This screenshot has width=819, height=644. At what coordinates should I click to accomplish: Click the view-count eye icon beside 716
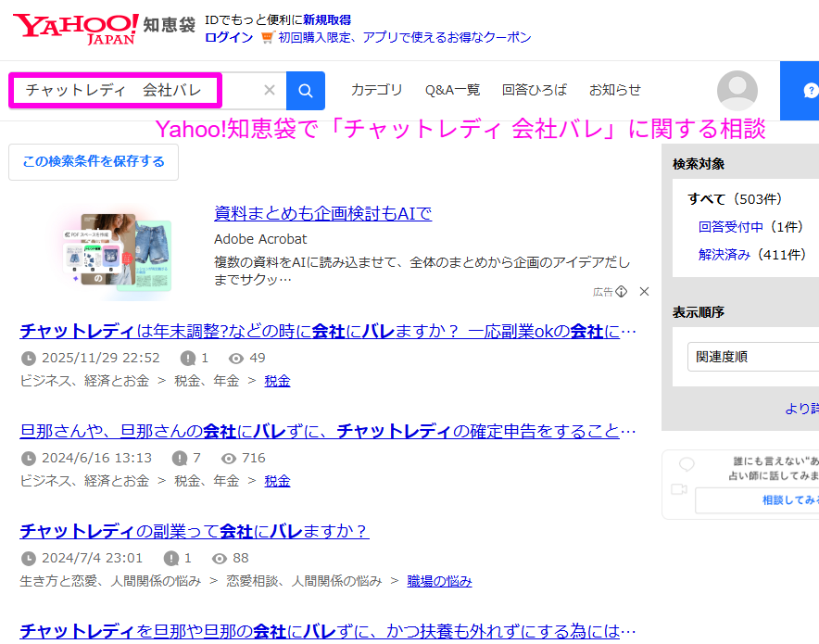click(229, 459)
